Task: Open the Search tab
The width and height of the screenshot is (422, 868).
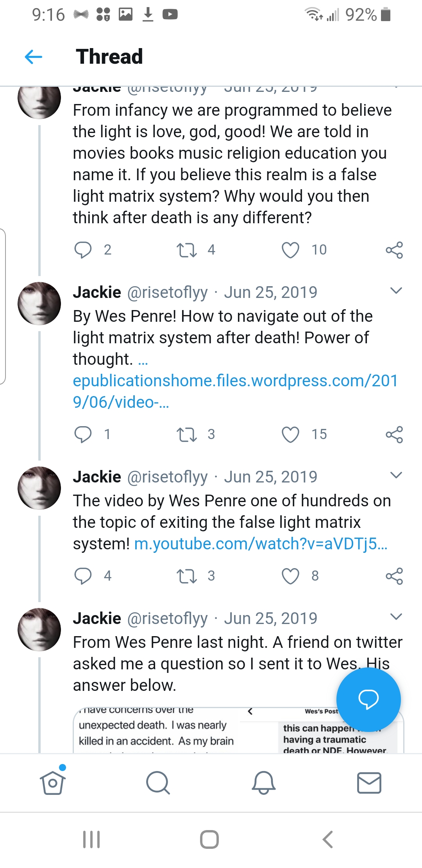Action: point(158,783)
